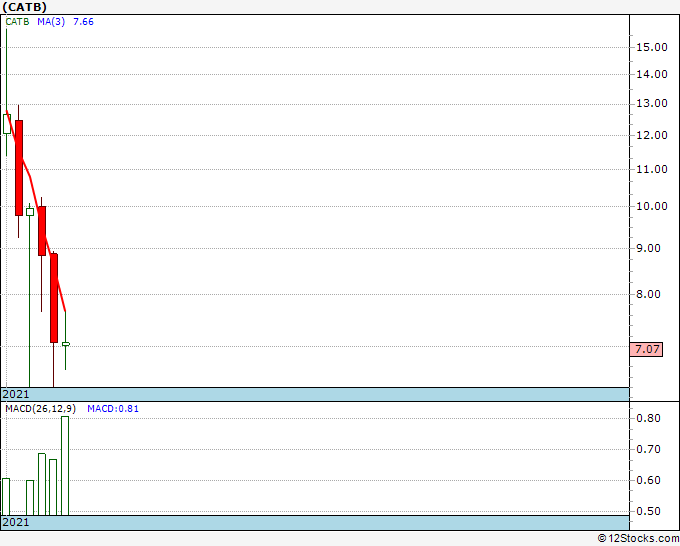The image size is (680, 546).
Task: Click the MACD:0.81 value label
Action: point(113,409)
